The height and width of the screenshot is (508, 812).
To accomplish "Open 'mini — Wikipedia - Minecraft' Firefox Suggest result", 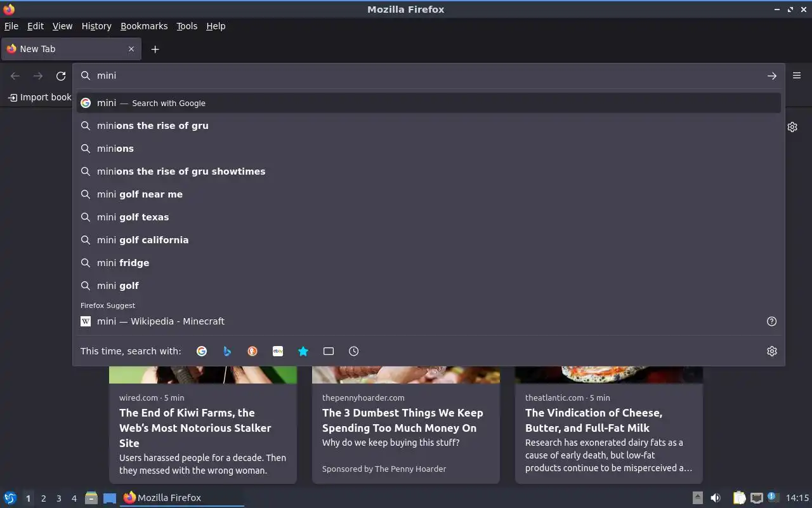I will [429, 321].
